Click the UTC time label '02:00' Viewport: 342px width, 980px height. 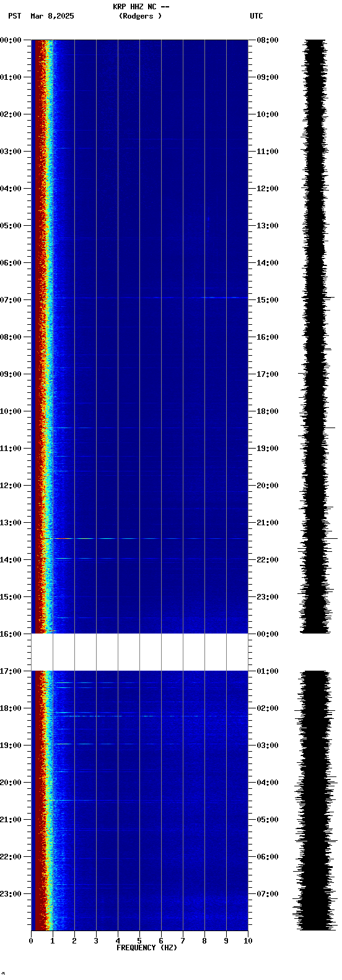[x=268, y=708]
